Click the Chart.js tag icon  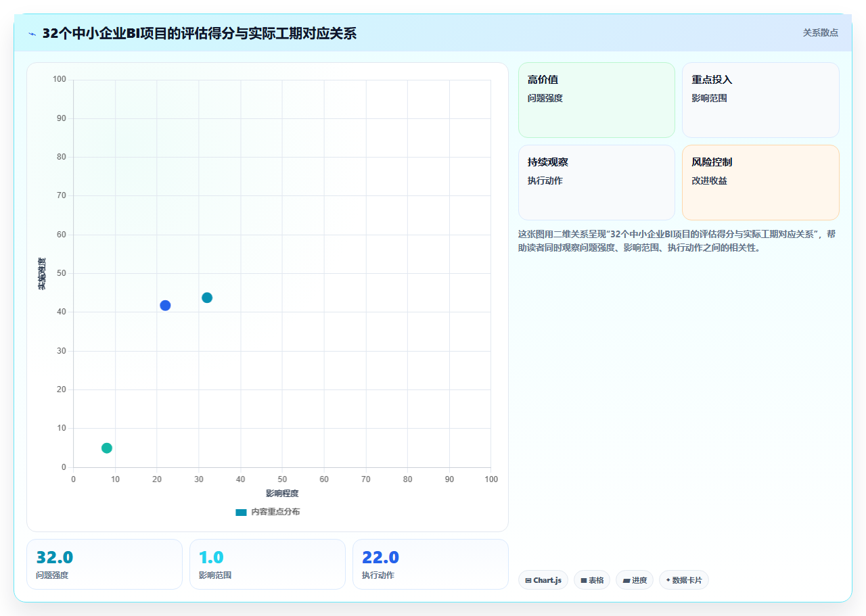coord(528,580)
